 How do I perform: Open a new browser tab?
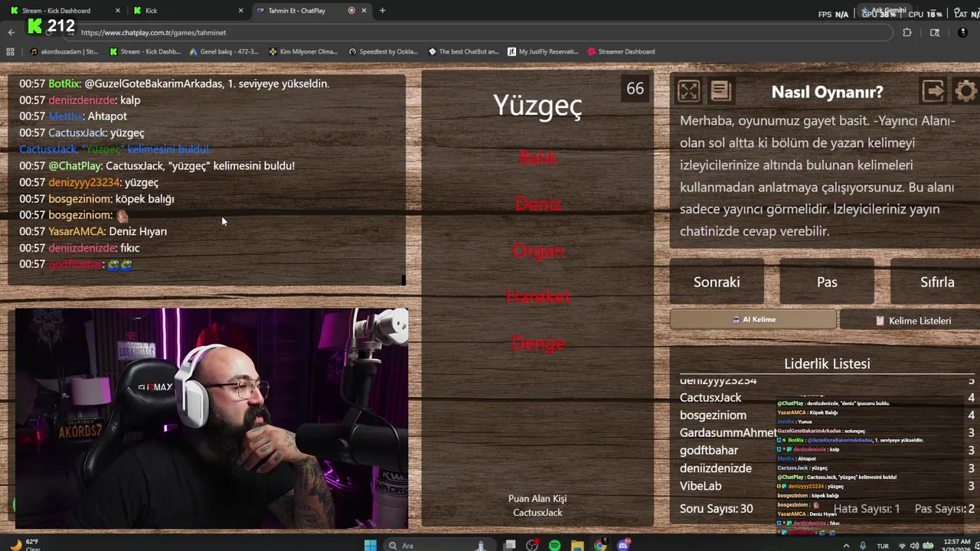(x=382, y=11)
